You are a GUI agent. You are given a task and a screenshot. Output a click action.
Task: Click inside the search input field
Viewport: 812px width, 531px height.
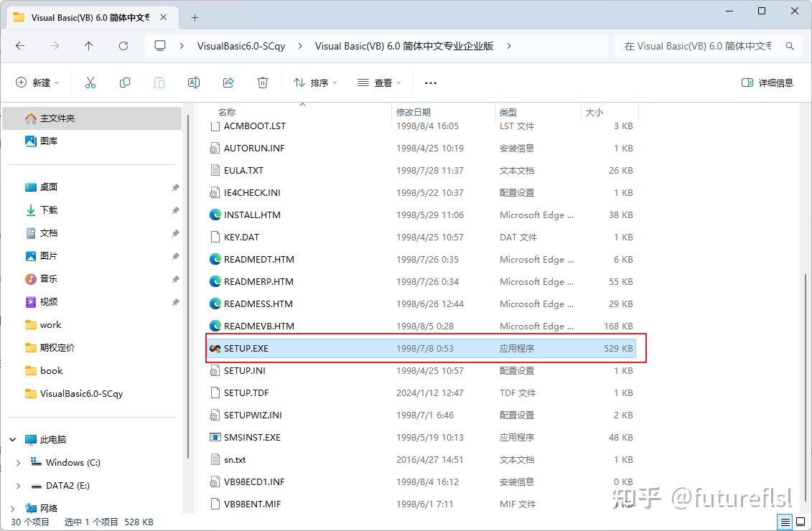pos(696,45)
